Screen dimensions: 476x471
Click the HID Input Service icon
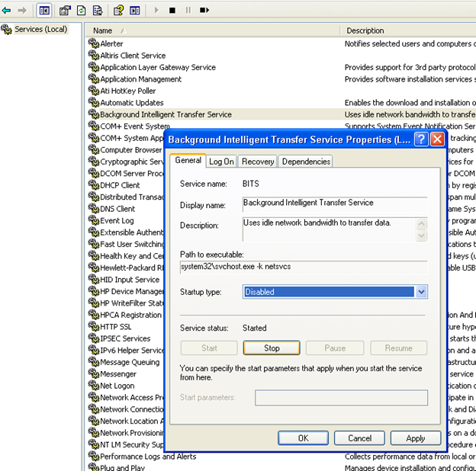pos(94,279)
